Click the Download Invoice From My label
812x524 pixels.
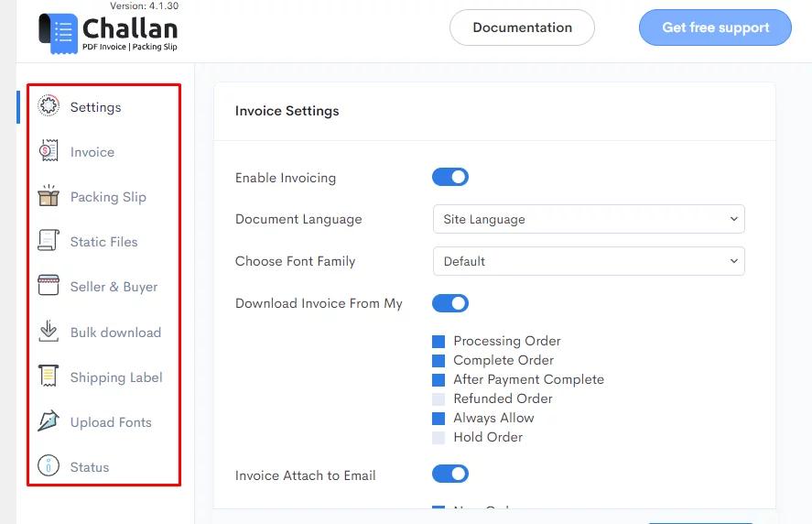click(x=319, y=304)
